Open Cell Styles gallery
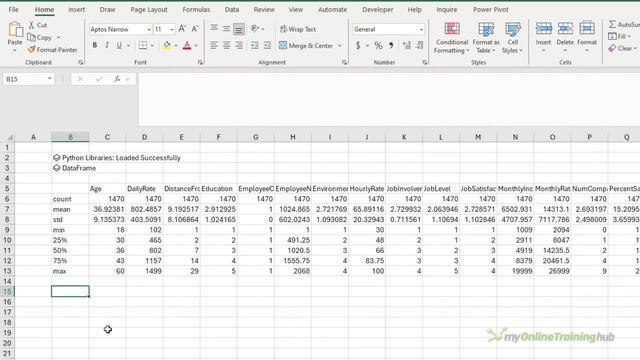The height and width of the screenshot is (360, 640). click(512, 38)
